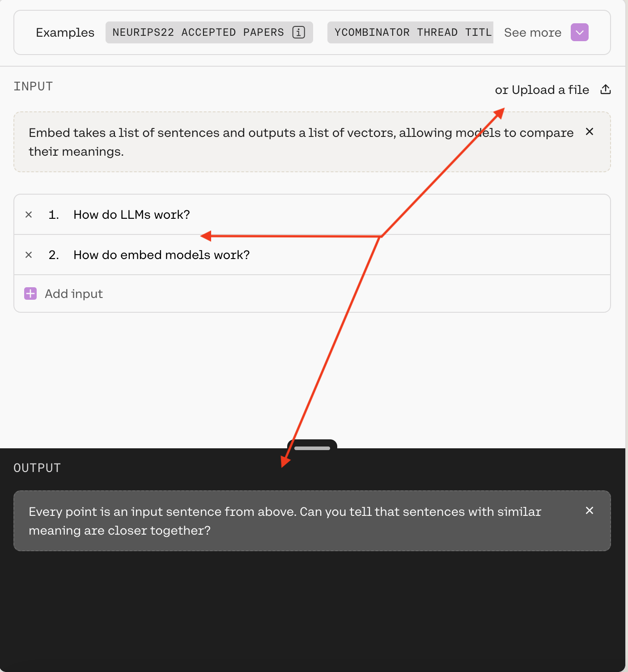This screenshot has height=672, width=628.
Task: Click the info icon on NEURIPS22 chip
Action: pos(298,32)
